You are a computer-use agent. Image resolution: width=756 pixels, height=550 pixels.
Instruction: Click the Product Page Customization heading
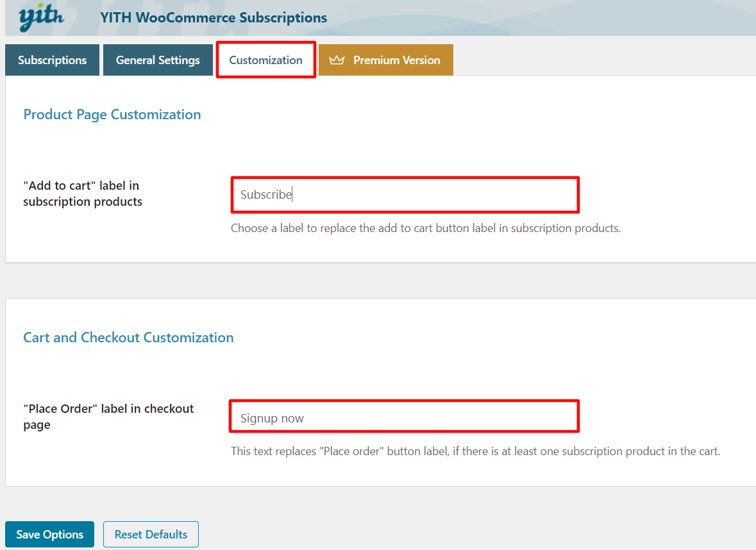[x=112, y=115]
